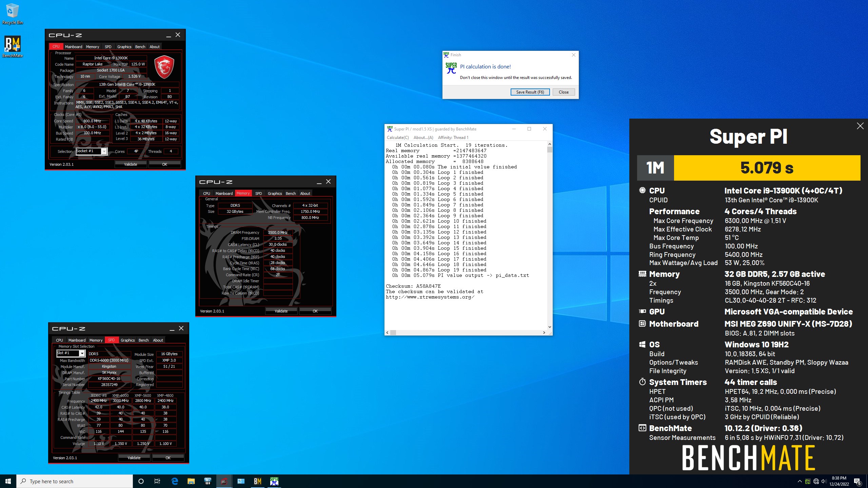Open Calculate(C) menu in Super PI
The width and height of the screenshot is (868, 488).
point(398,138)
